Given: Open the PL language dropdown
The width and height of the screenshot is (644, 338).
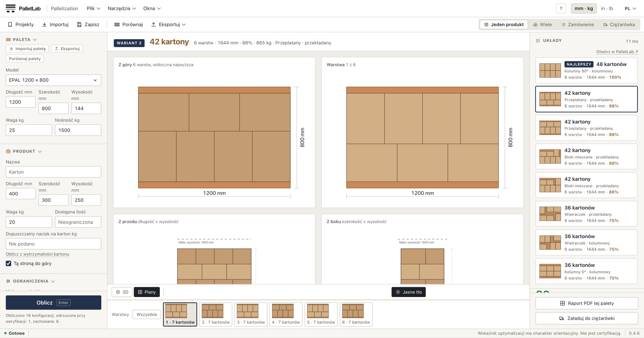Looking at the screenshot, I should pos(630,8).
